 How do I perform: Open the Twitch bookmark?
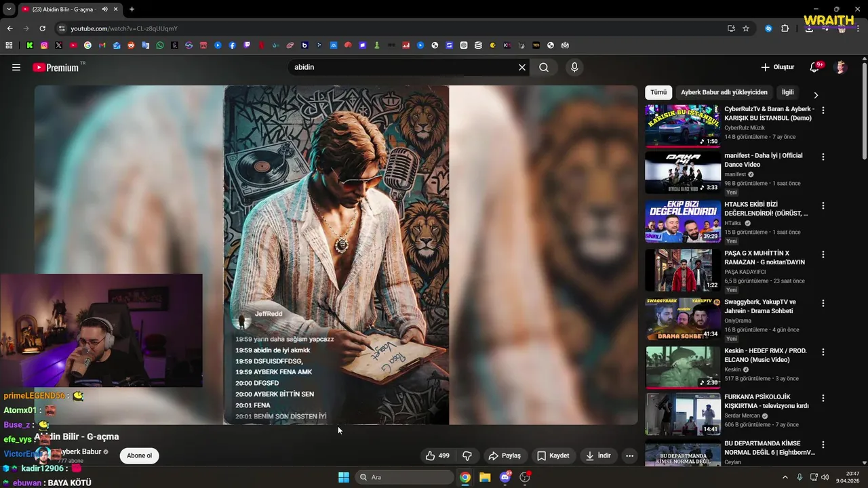[x=247, y=45]
